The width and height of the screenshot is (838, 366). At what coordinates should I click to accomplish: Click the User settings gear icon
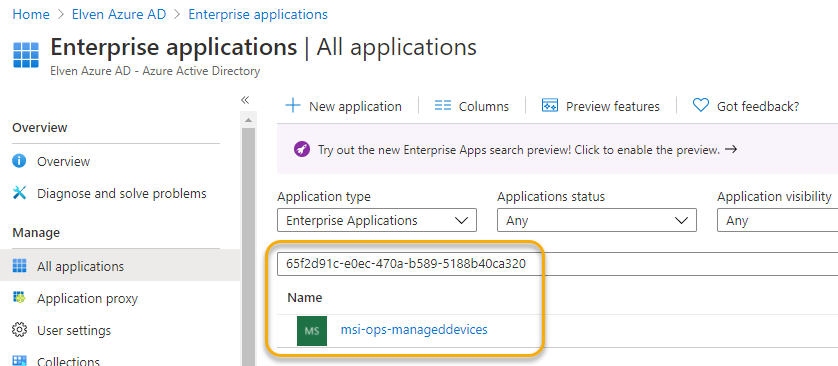(19, 330)
